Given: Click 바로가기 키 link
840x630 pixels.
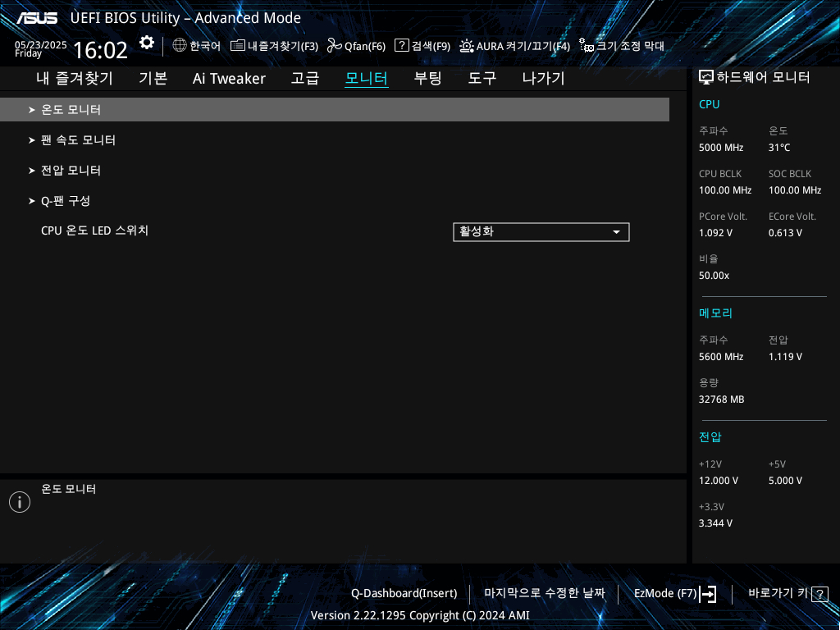Looking at the screenshot, I should (x=778, y=593).
